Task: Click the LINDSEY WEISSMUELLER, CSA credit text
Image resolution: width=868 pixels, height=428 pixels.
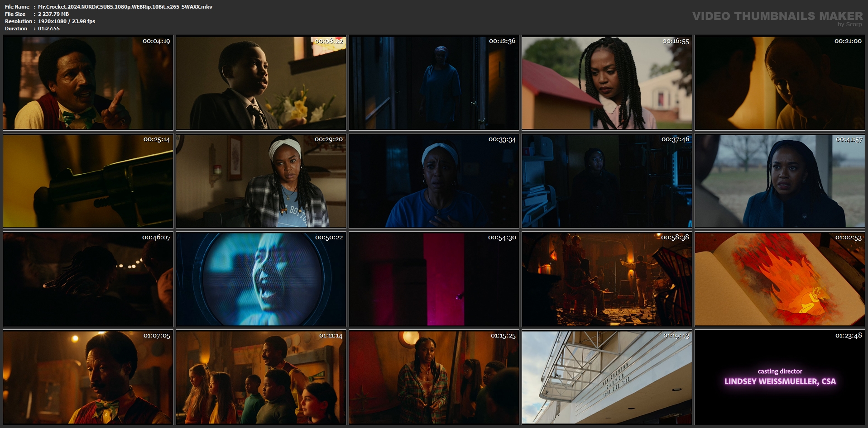Action: [780, 381]
